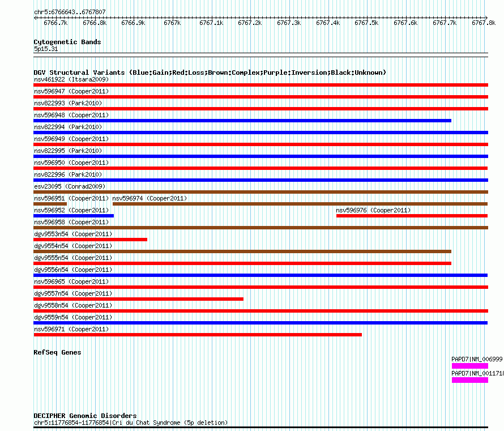Select nsv596947 (Cooper2011) variant label
This screenshot has width=504, height=431.
(71, 91)
